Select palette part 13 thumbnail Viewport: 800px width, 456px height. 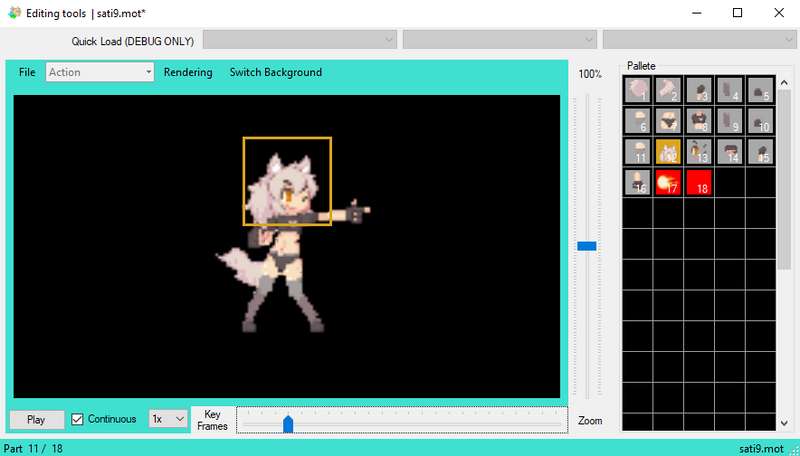(x=698, y=151)
